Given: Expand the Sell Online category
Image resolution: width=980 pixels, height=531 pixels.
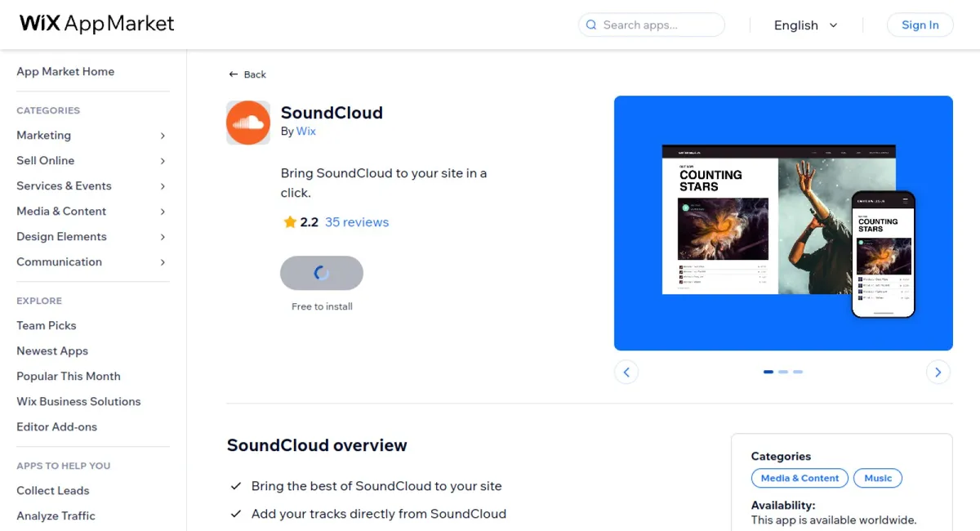Looking at the screenshot, I should pos(91,161).
